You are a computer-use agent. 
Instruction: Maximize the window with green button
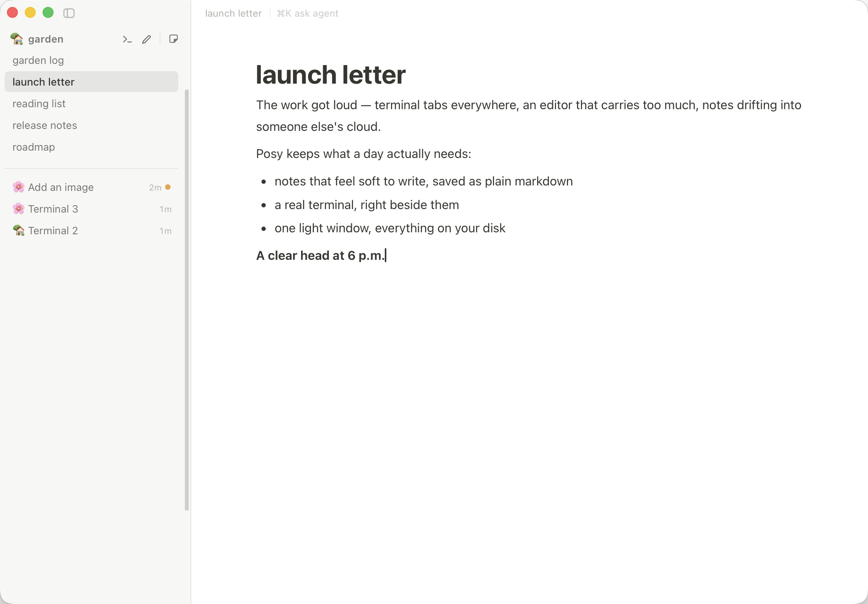tap(48, 13)
